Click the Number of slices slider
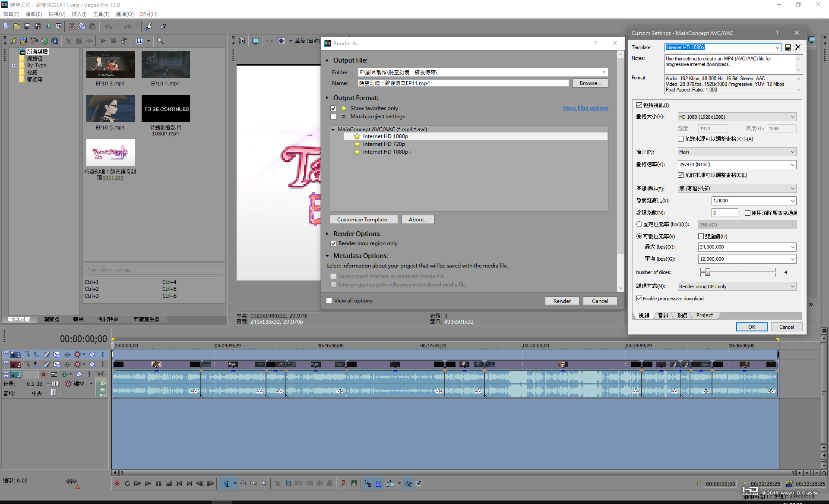Viewport: 829px width, 504px height. coord(707,272)
